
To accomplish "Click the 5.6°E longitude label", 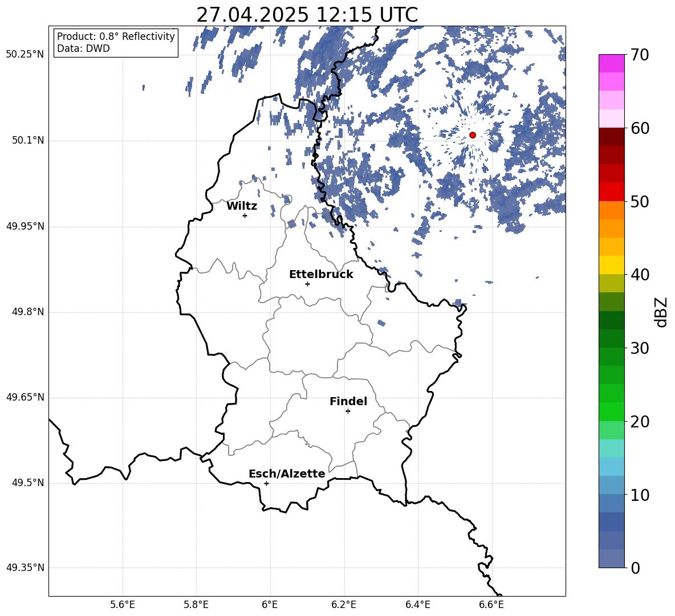I will [123, 605].
